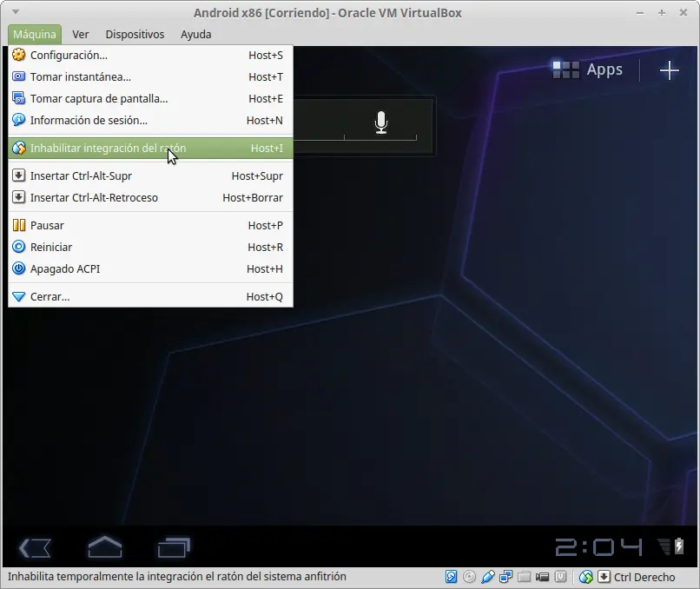Click the Host+I shortcut label
700x589 pixels.
(x=267, y=149)
